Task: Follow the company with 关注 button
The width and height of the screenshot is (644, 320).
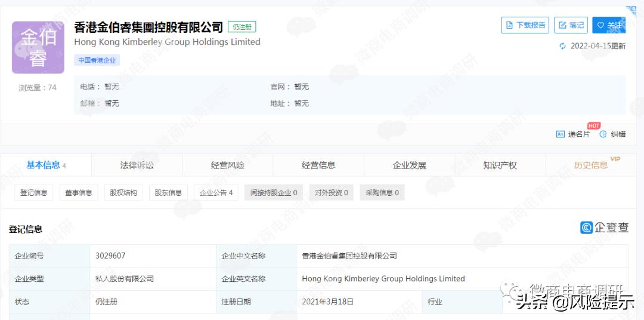Action: (x=609, y=25)
